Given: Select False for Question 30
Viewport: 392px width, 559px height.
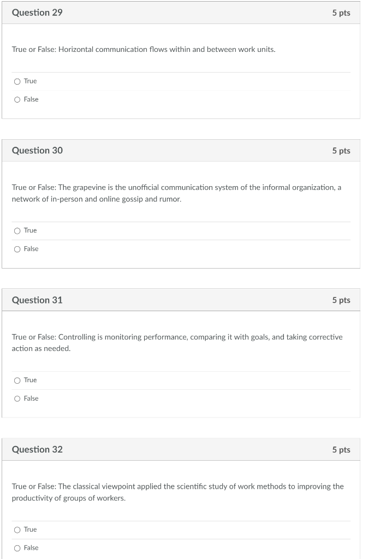Looking at the screenshot, I should pyautogui.click(x=17, y=248).
